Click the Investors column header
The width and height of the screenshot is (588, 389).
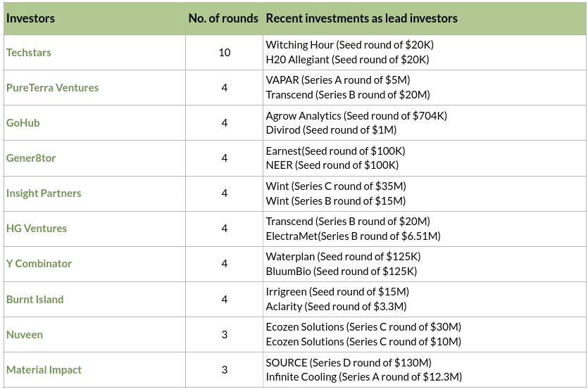(30, 18)
